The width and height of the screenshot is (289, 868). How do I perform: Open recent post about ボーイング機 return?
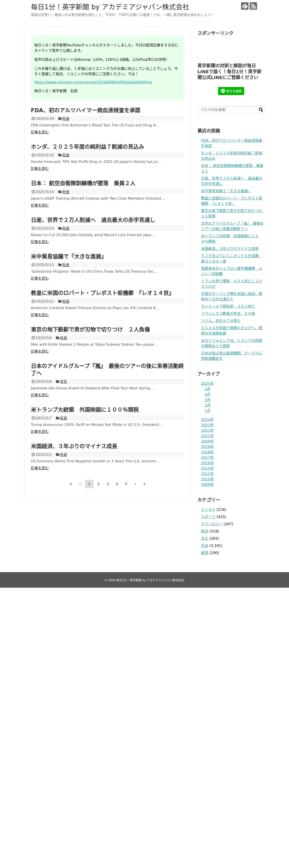231,297
